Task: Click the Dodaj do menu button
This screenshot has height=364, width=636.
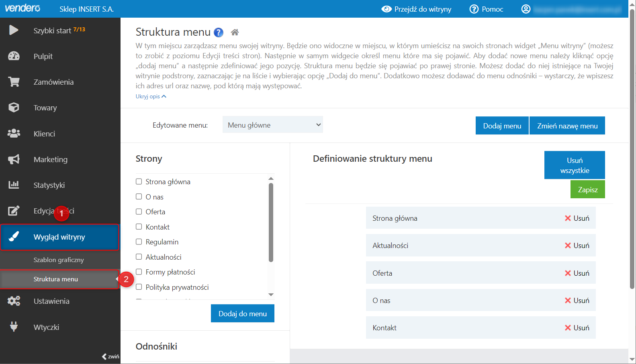Action: 242,313
